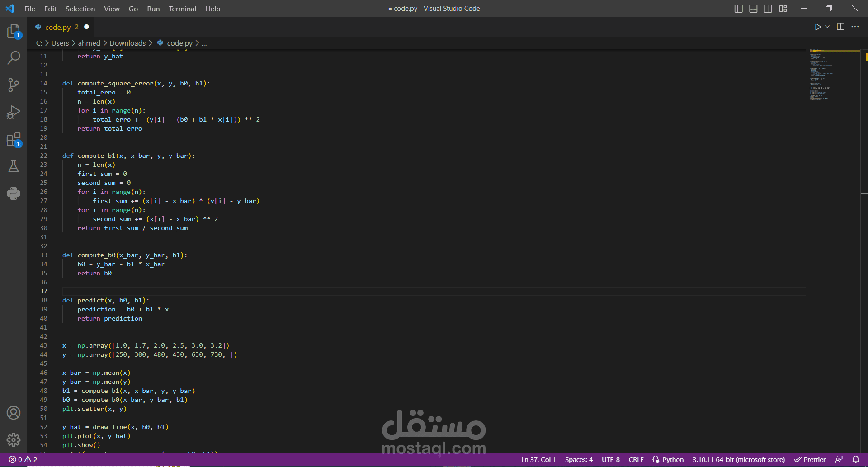Click ahmed in the breadcrumb path

coord(89,43)
